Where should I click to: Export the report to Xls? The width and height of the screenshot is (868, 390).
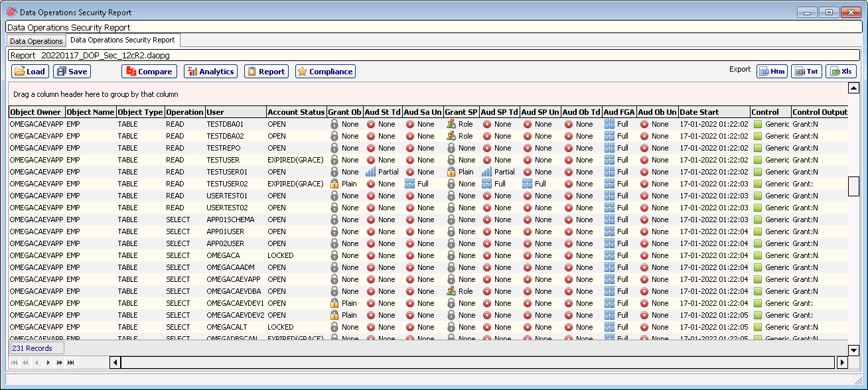pyautogui.click(x=841, y=71)
